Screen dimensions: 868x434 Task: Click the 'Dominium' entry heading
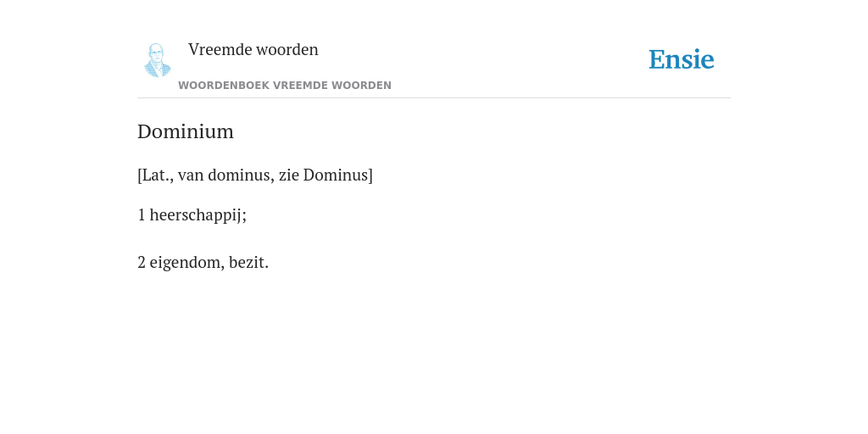[186, 131]
